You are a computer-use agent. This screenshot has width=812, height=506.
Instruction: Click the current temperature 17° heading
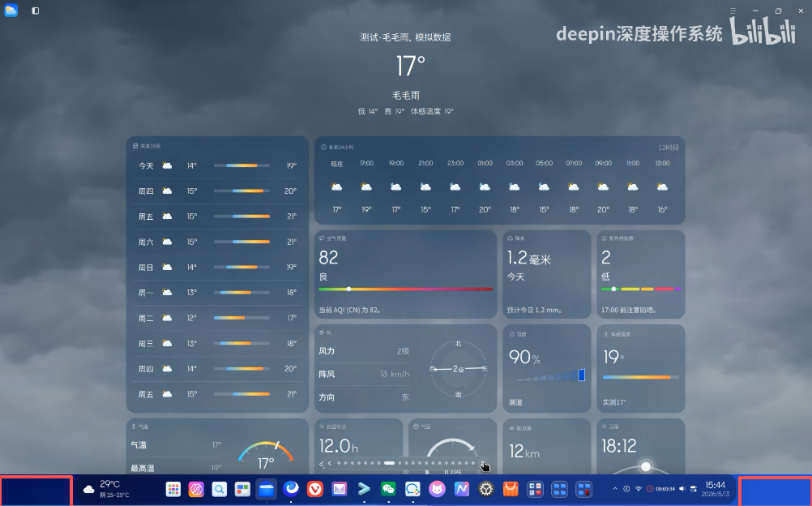410,66
